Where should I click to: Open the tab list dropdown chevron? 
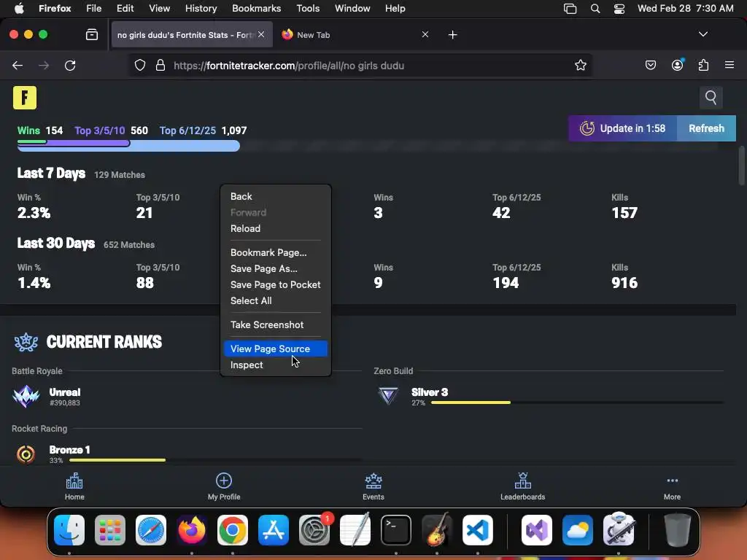coord(703,34)
